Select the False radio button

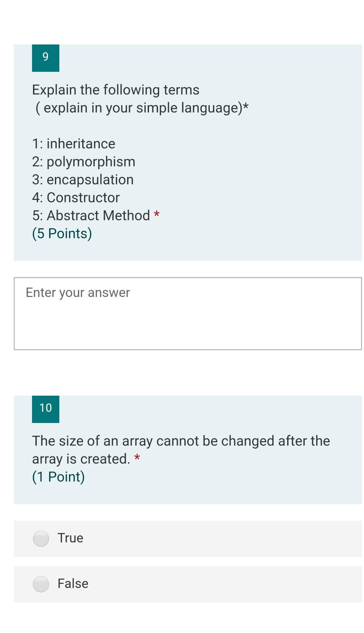point(40,583)
